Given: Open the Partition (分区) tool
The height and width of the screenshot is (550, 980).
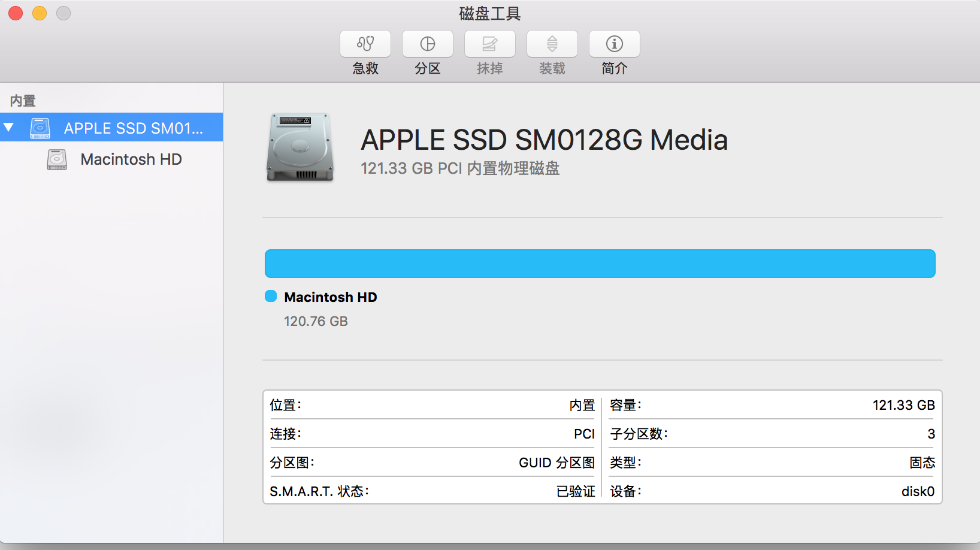Looking at the screenshot, I should [428, 44].
